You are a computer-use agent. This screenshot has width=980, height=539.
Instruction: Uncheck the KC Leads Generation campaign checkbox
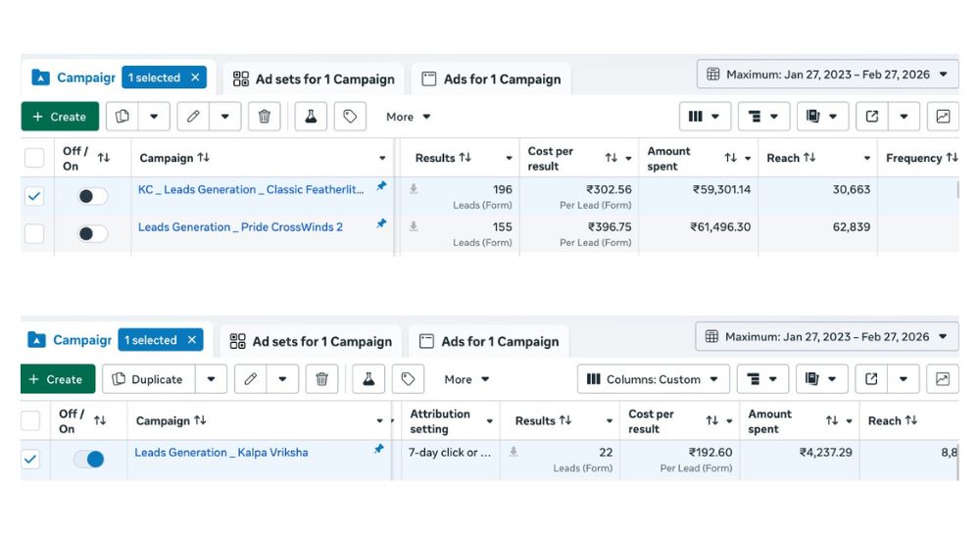tap(34, 196)
